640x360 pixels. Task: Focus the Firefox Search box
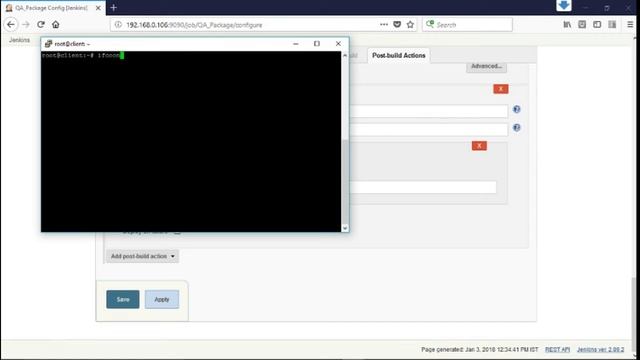467,24
